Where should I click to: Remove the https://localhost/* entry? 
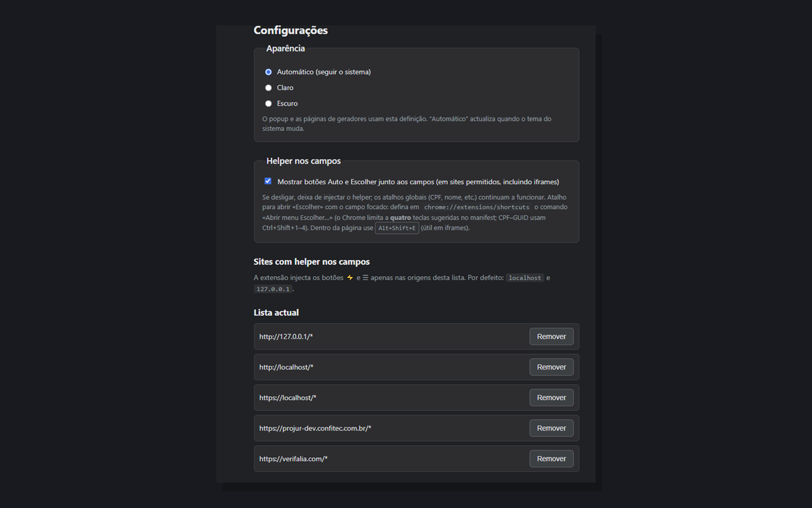click(x=551, y=398)
